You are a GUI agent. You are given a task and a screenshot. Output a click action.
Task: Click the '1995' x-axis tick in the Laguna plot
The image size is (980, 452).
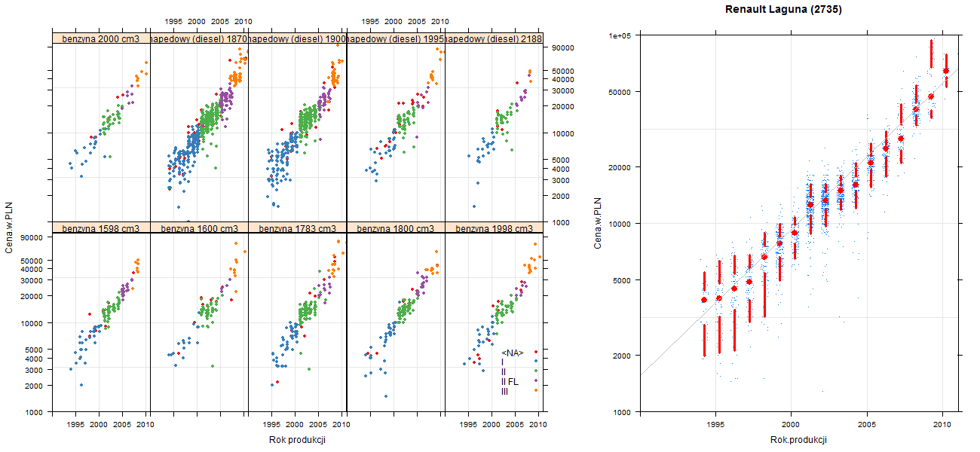715,426
